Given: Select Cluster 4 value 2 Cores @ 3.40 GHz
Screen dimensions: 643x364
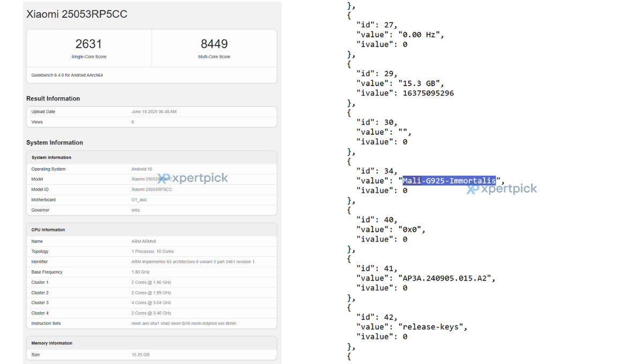Looking at the screenshot, I should click(x=151, y=313).
